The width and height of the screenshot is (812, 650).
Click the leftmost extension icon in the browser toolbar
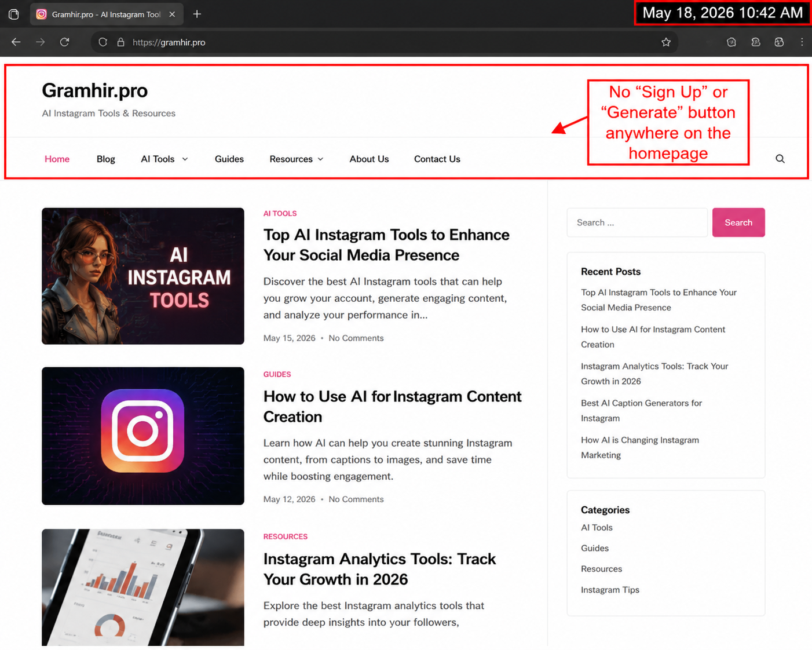pos(731,42)
